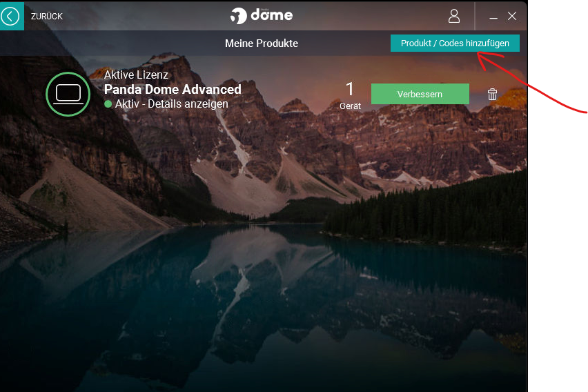Viewport: 588px width, 392px height.
Task: Select the 'Panda Dome Advanced' product name
Action: point(173,89)
